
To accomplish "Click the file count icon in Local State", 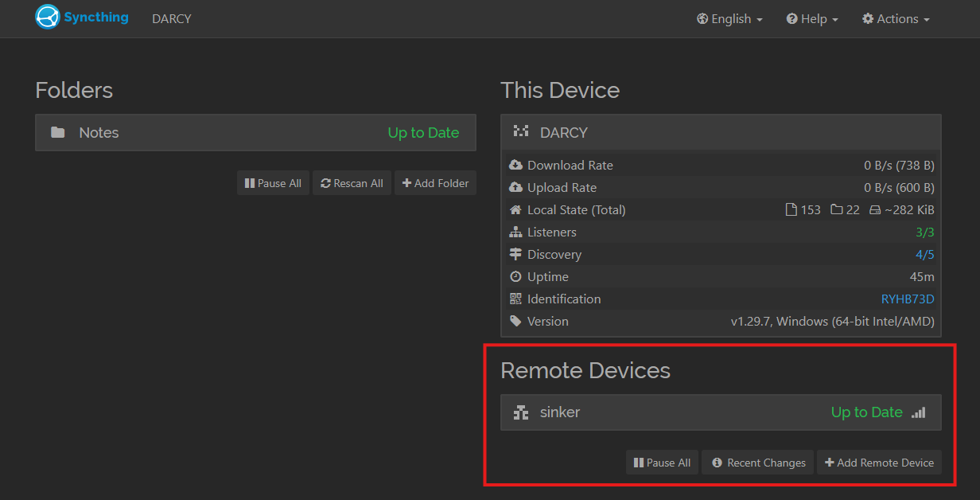I will click(x=791, y=209).
